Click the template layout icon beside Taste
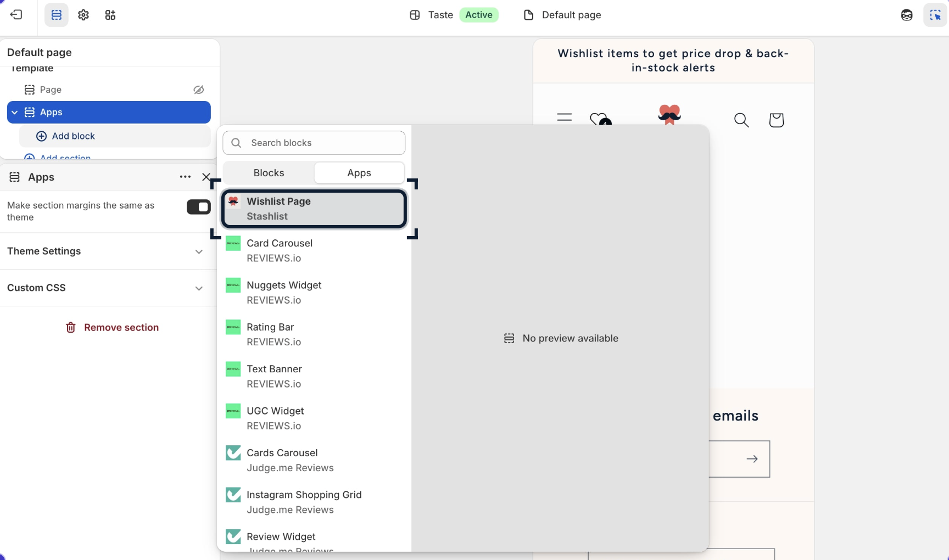949x560 pixels. pyautogui.click(x=415, y=15)
